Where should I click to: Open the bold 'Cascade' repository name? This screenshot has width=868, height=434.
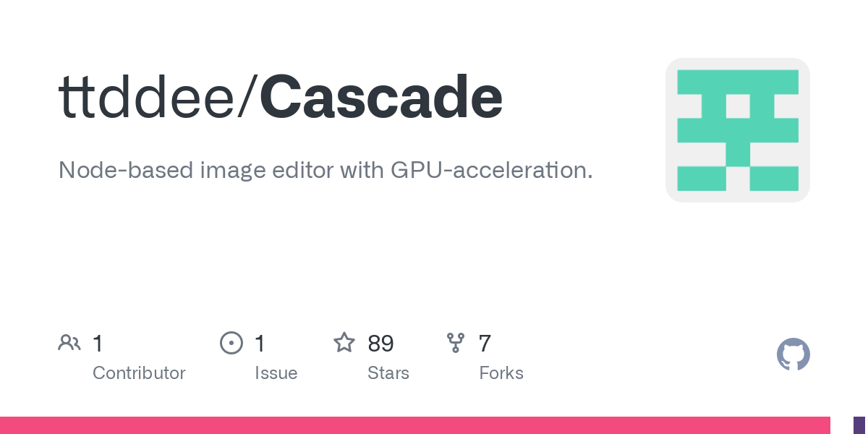[x=380, y=97]
